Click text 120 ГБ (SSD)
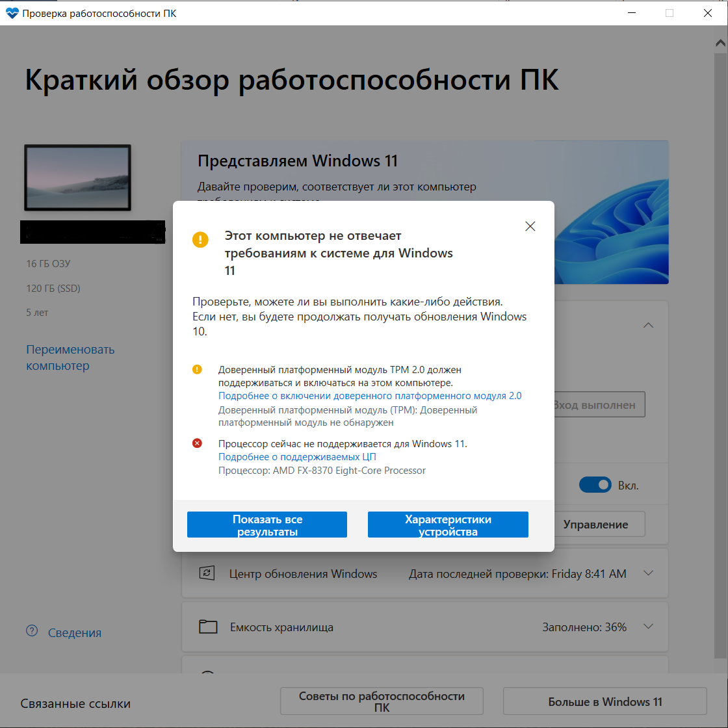The width and height of the screenshot is (728, 728). (53, 289)
